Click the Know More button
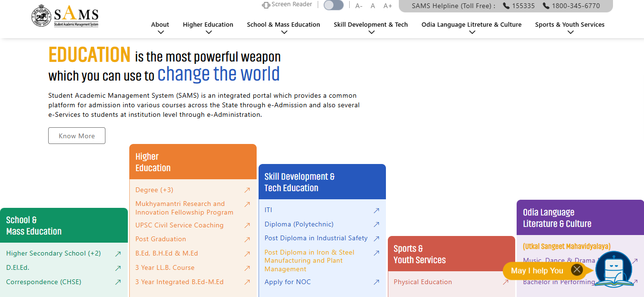The image size is (644, 297). pyautogui.click(x=77, y=136)
